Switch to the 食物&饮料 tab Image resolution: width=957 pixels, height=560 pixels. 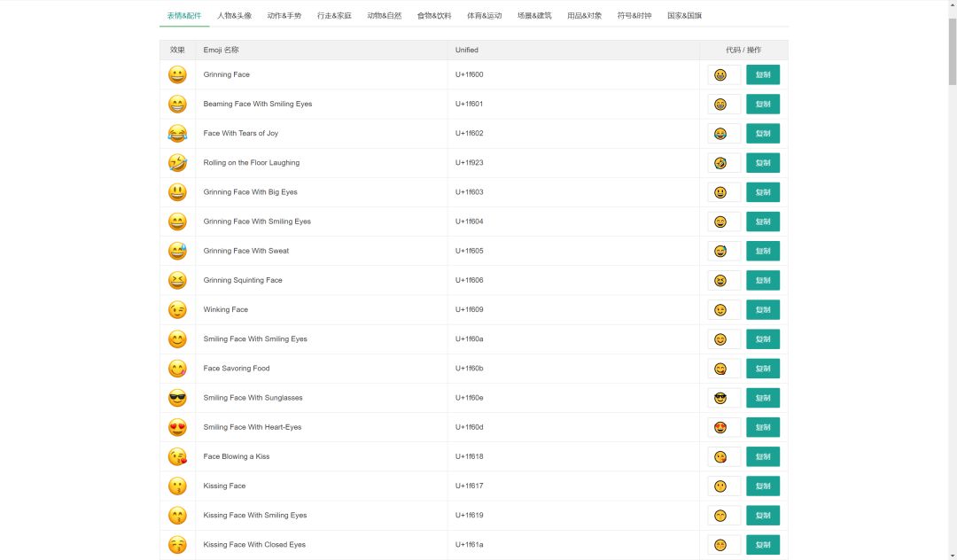coord(434,16)
